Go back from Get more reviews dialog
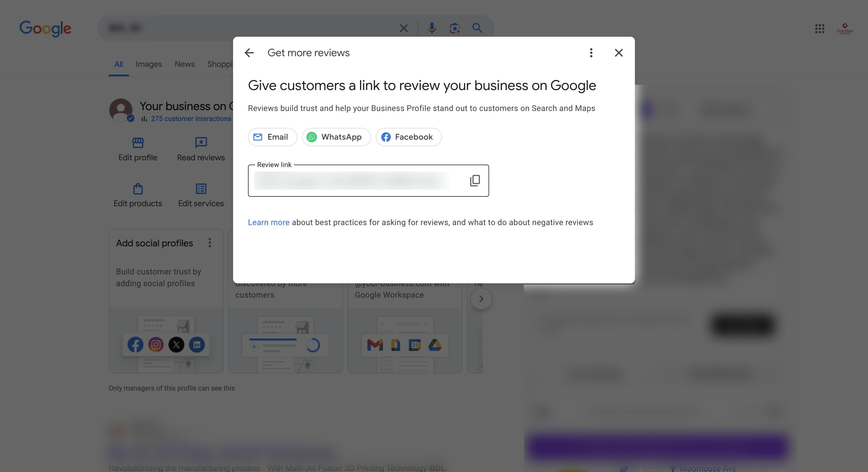868x472 pixels. [x=249, y=52]
